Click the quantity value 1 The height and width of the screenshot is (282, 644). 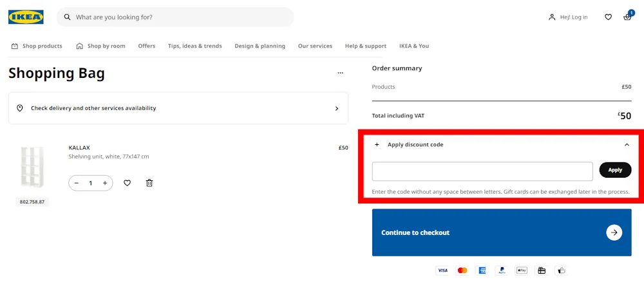[x=91, y=183]
